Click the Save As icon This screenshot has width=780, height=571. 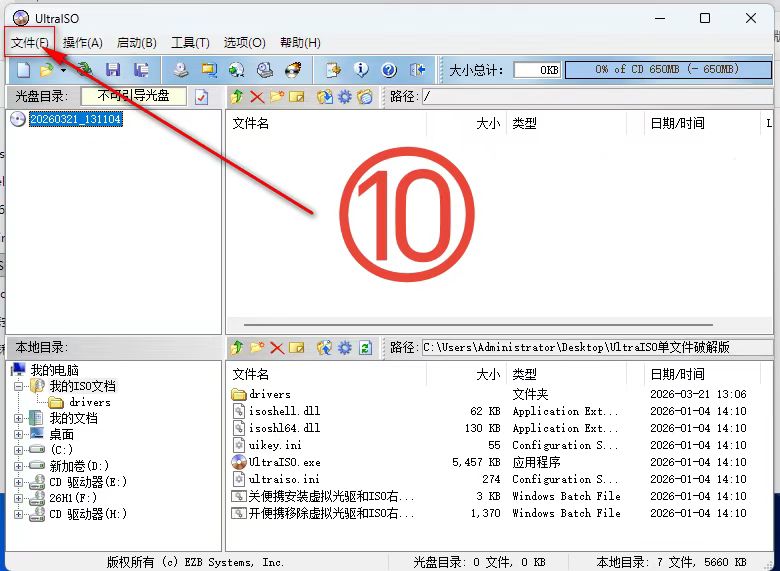coord(141,70)
